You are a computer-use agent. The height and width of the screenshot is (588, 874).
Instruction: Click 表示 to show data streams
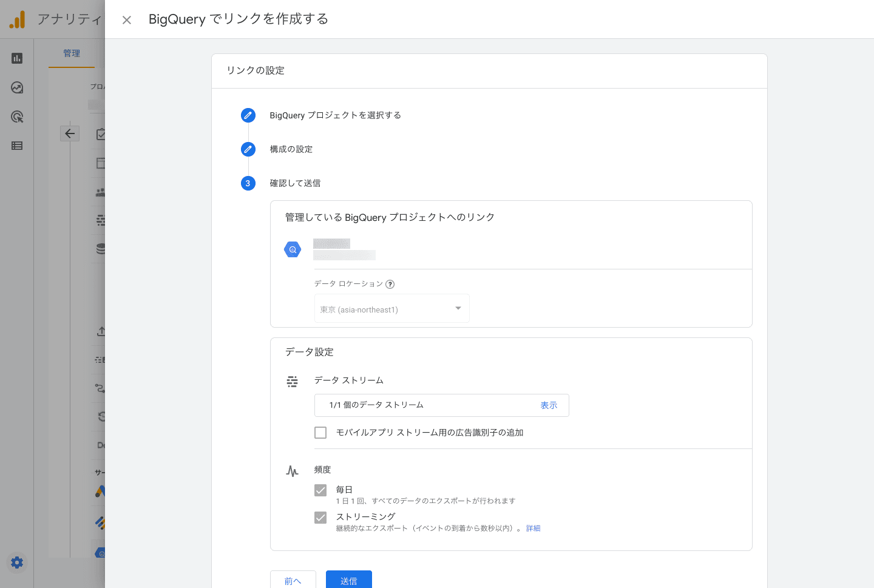549,405
